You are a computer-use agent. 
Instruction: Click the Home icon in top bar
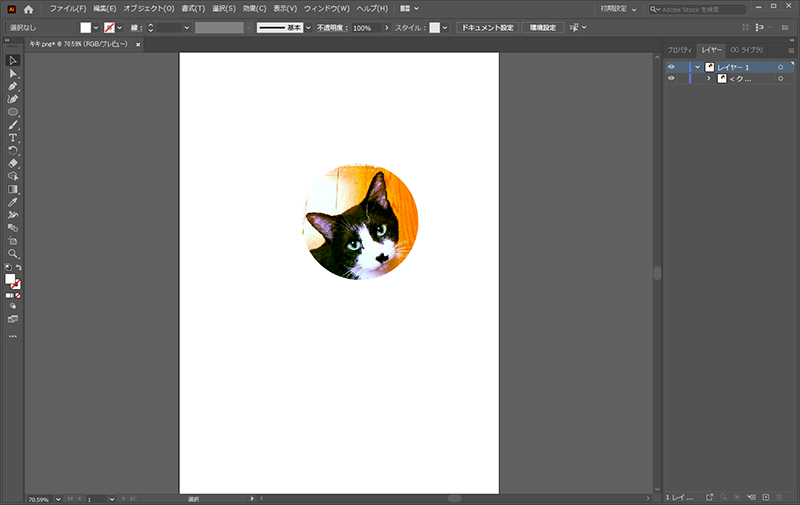(29, 8)
